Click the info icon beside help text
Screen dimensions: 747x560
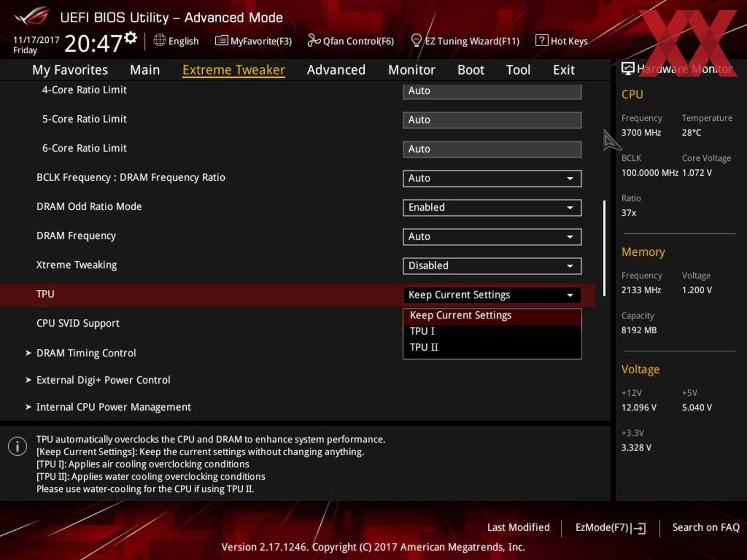pos(18,446)
